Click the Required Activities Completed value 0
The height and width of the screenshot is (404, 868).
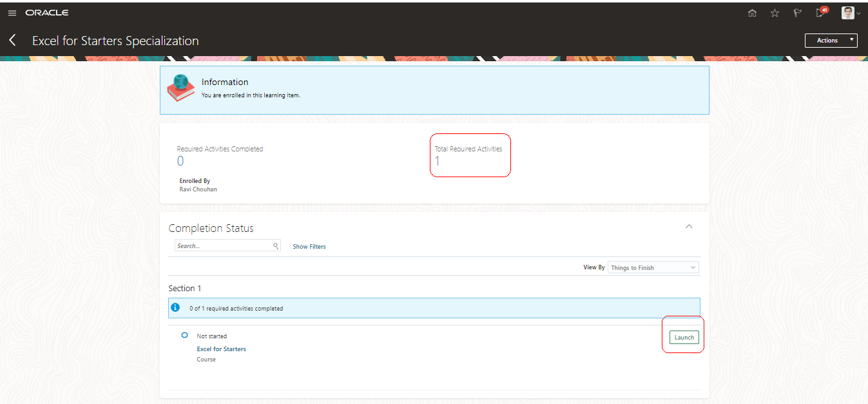tap(180, 161)
